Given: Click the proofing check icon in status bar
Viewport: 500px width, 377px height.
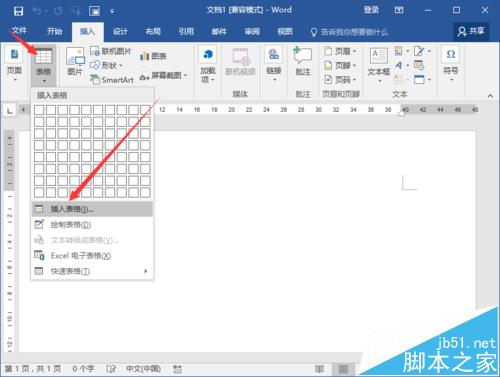Looking at the screenshot, I should click(x=111, y=369).
